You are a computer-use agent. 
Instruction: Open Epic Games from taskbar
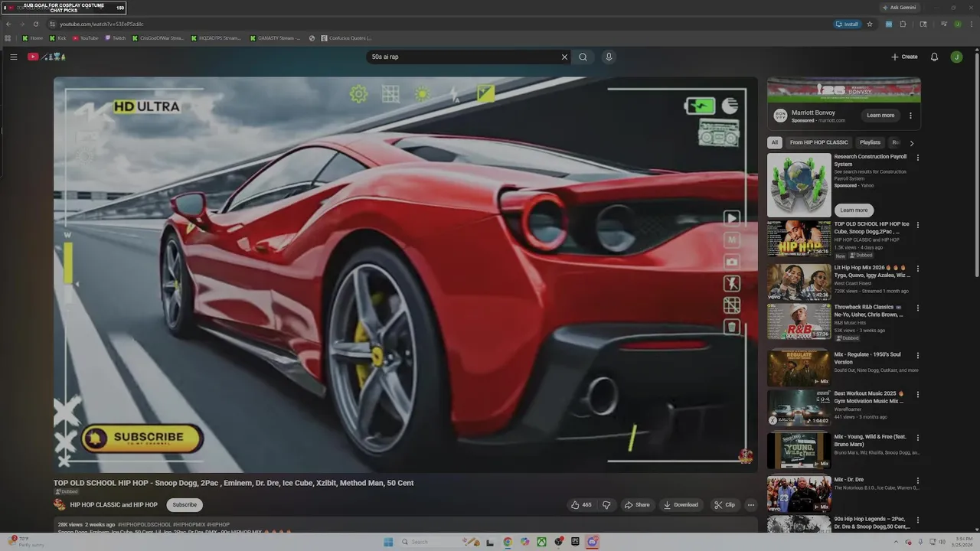(575, 542)
